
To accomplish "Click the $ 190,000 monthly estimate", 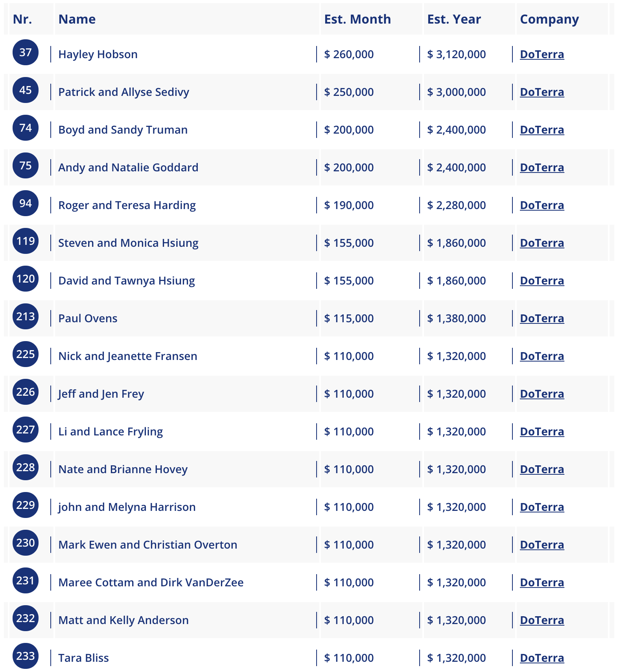I will pyautogui.click(x=349, y=205).
